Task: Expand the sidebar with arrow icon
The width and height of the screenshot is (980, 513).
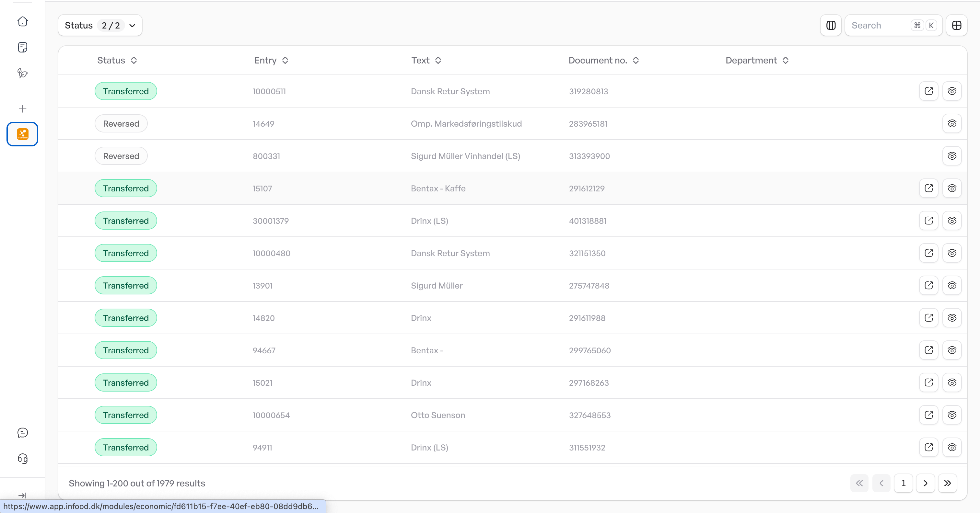Action: point(22,495)
